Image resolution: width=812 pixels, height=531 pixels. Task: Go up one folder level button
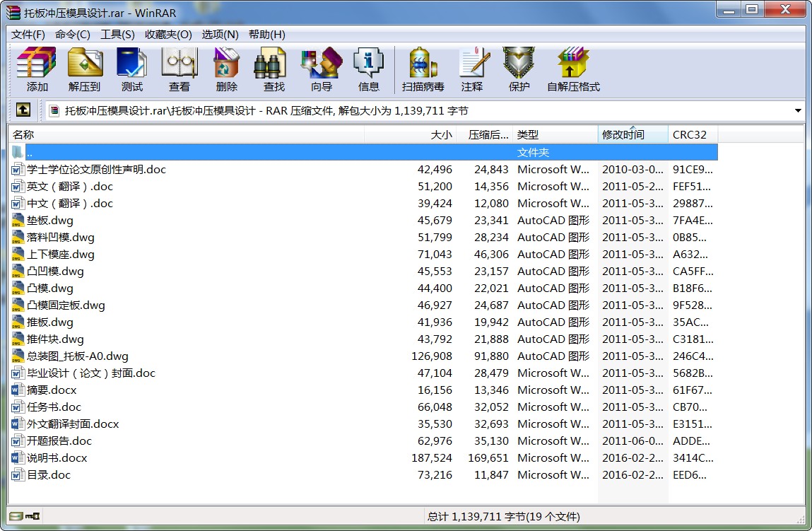click(23, 110)
